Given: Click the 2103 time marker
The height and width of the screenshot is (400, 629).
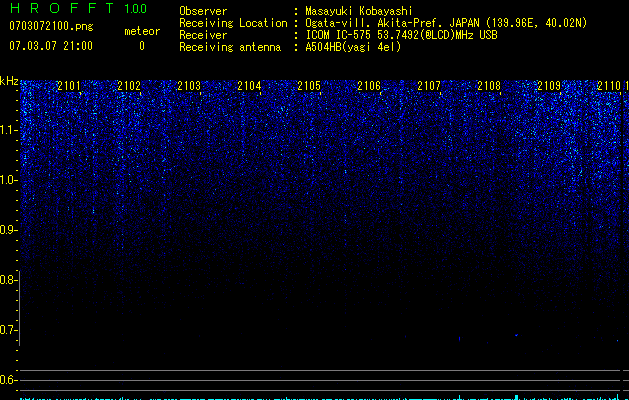Looking at the screenshot, I should (x=189, y=85).
